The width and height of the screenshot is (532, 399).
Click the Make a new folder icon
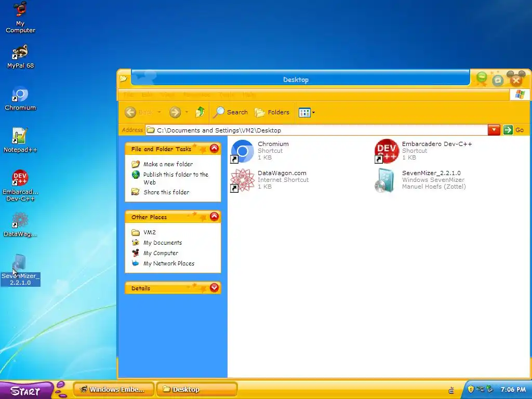[x=136, y=164]
